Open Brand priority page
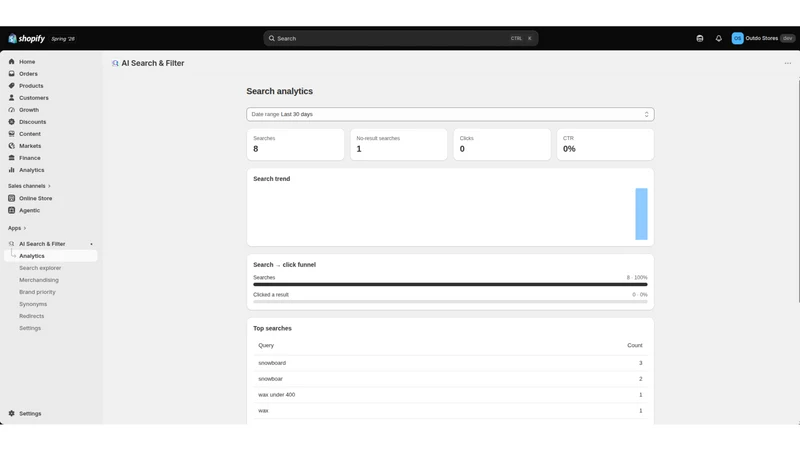Viewport: 800px width, 450px height. pos(37,292)
